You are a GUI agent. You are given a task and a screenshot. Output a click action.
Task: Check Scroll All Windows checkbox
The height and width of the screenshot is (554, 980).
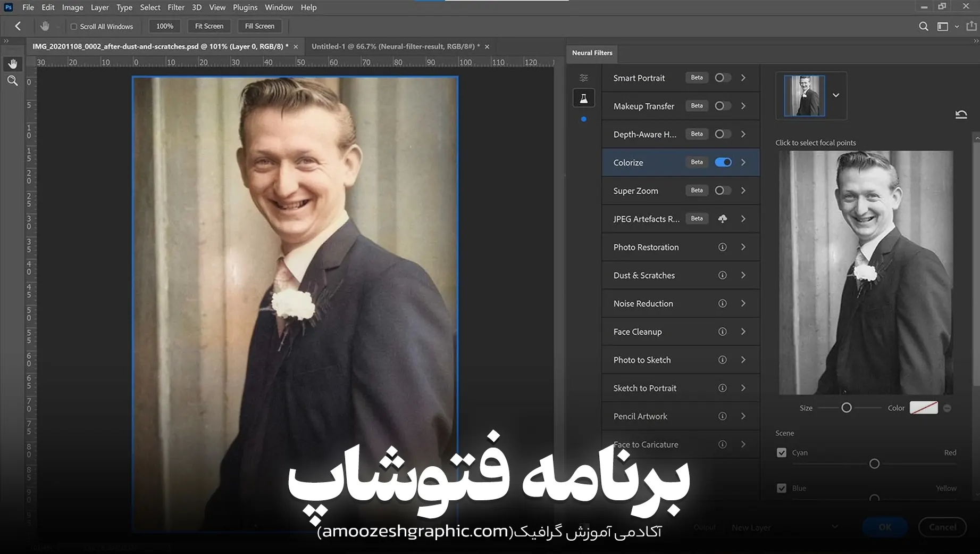coord(74,27)
